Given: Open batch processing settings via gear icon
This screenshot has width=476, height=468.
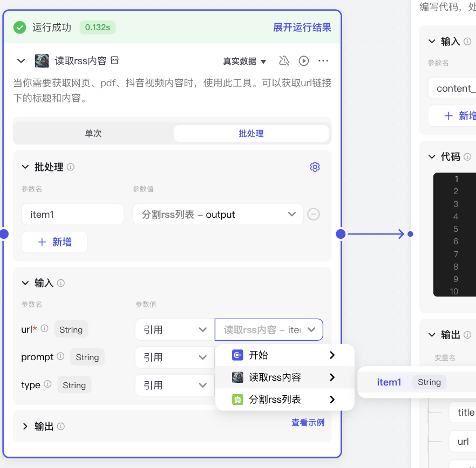Looking at the screenshot, I should coord(315,167).
